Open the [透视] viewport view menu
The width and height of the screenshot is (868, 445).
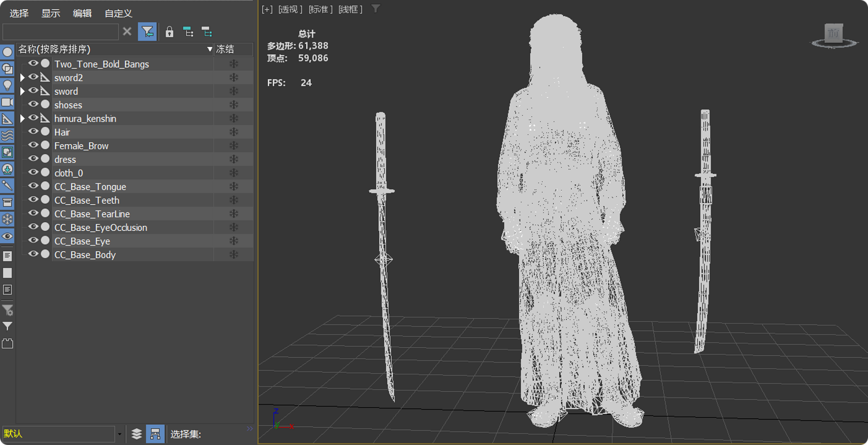click(x=290, y=9)
